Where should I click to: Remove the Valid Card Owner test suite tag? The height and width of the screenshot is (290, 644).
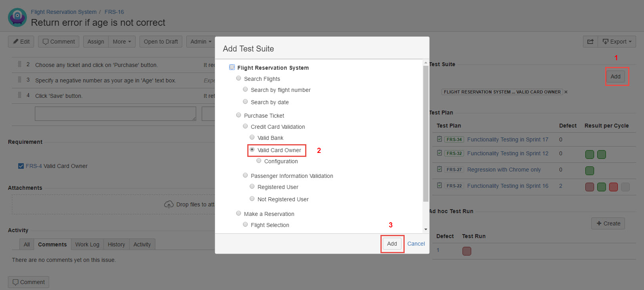click(x=566, y=92)
